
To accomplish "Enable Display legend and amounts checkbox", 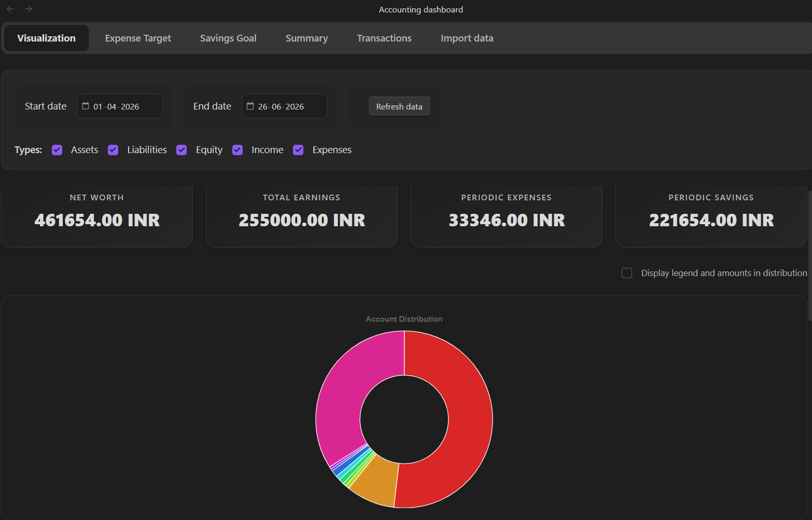I will point(627,273).
